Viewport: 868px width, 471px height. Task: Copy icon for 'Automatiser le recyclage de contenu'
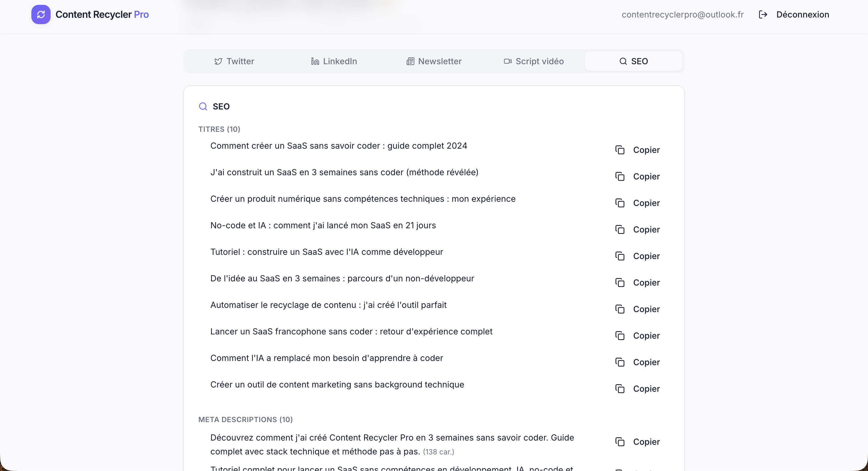point(620,309)
